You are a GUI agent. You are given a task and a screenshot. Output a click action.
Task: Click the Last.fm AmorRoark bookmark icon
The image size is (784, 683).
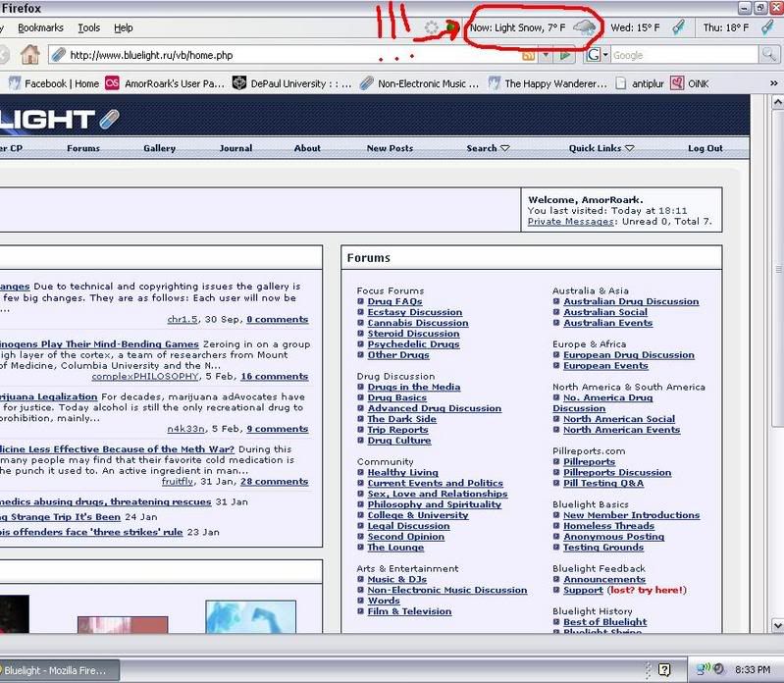click(x=113, y=83)
